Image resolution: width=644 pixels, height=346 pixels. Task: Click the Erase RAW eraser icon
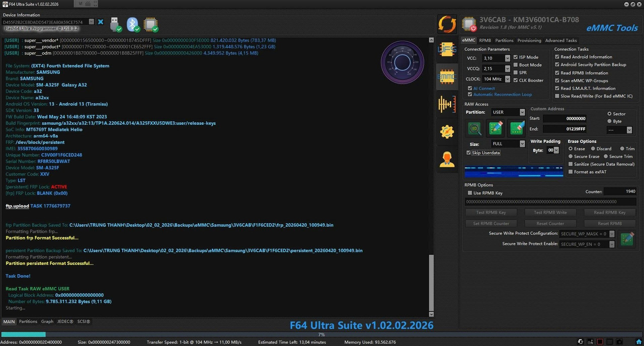tap(517, 128)
